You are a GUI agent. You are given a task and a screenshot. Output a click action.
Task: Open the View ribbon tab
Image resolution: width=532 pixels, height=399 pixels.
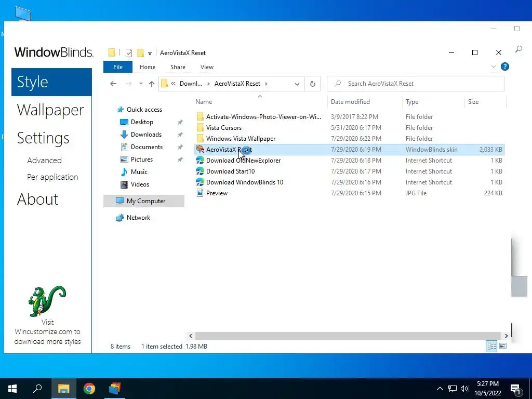point(207,67)
